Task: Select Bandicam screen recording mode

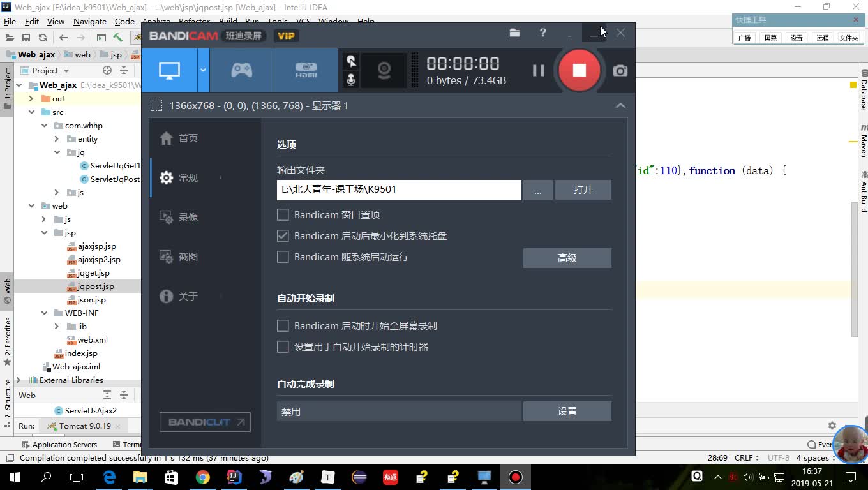Action: [x=169, y=70]
